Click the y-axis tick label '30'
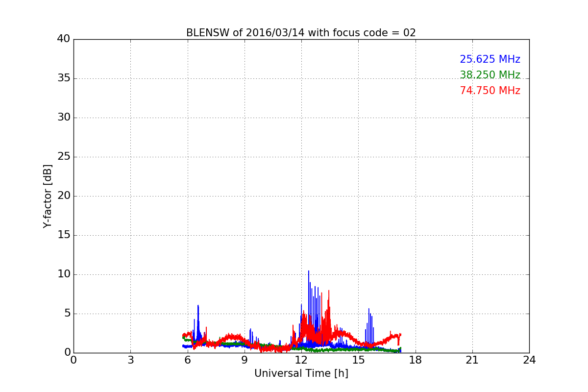Screen dimensions: 588x392 [x=64, y=118]
